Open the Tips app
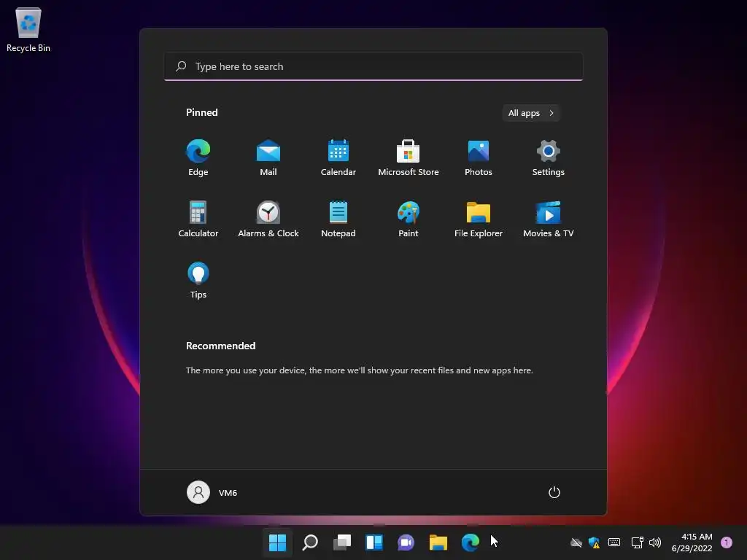 [198, 281]
